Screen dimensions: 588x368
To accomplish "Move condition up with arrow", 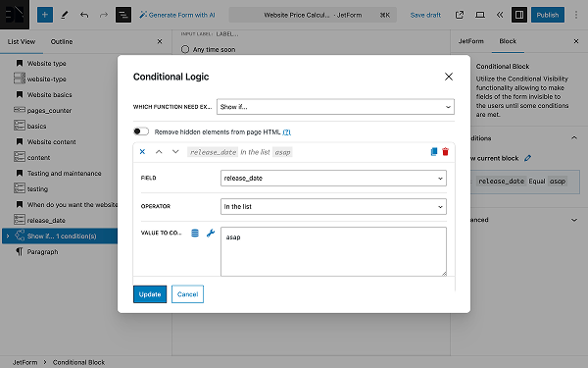I will (x=159, y=152).
